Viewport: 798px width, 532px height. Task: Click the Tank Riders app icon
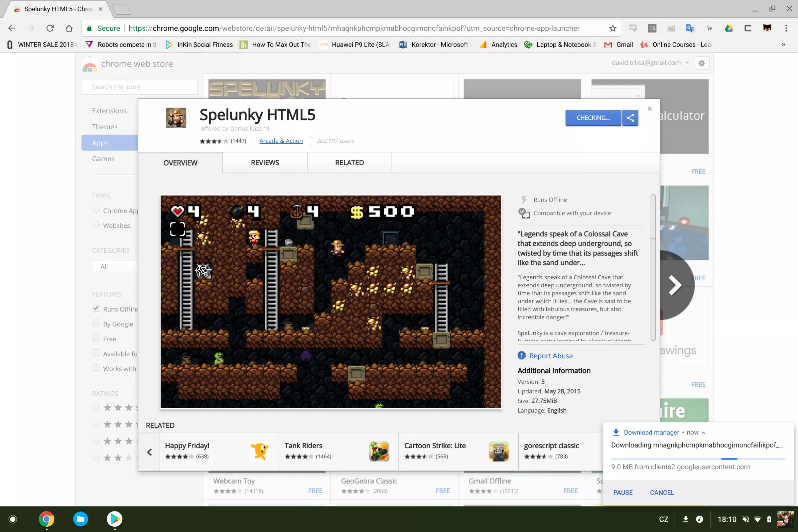coord(379,451)
